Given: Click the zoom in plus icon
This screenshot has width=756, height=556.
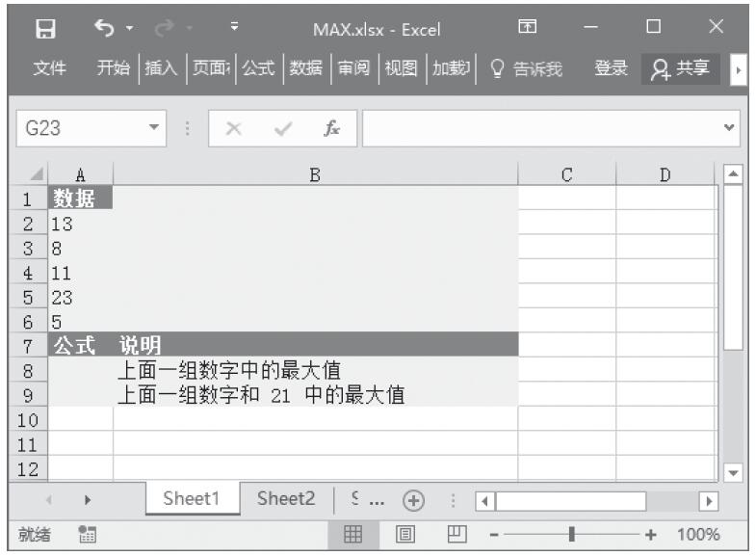Looking at the screenshot, I should coord(651,534).
